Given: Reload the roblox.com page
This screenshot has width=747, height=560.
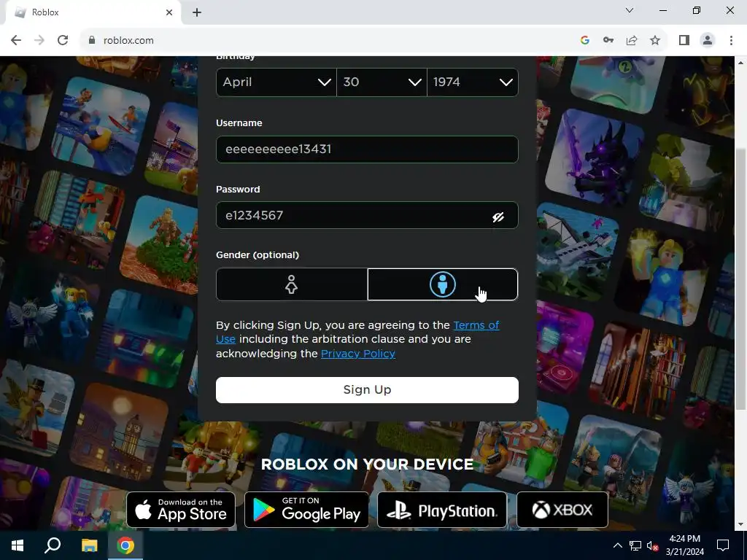Looking at the screenshot, I should (63, 41).
